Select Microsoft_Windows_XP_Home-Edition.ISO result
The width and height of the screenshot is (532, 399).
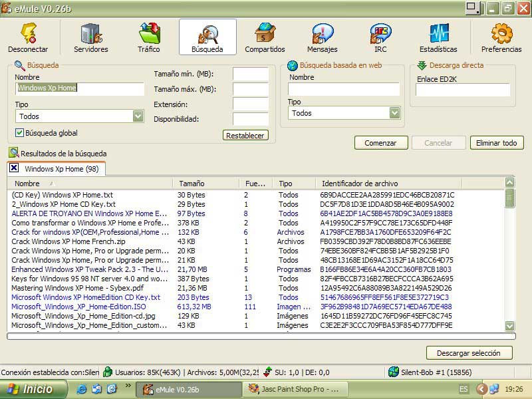tap(256, 307)
